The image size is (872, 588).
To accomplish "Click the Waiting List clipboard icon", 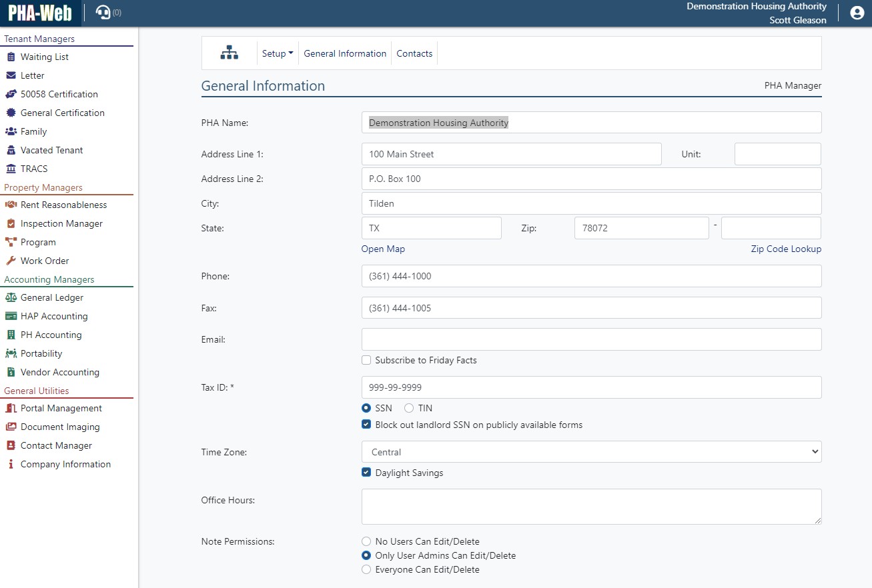I will coord(11,57).
